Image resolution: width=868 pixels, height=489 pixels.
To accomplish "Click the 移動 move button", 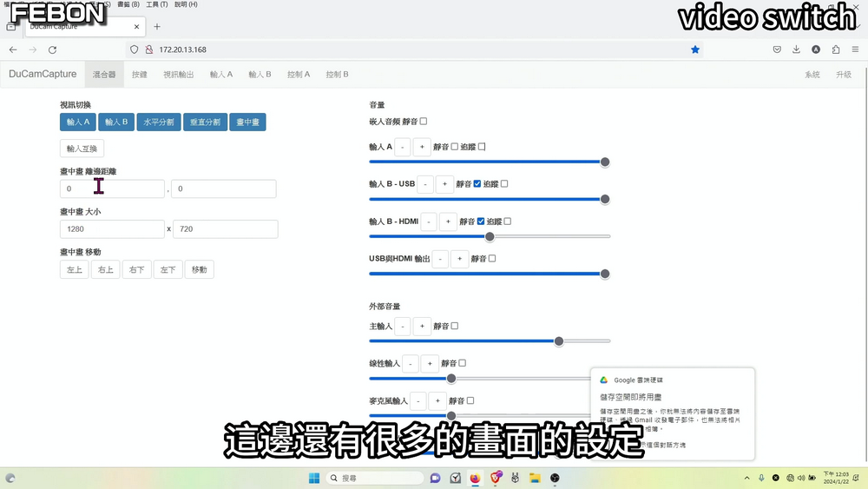I will tap(200, 270).
